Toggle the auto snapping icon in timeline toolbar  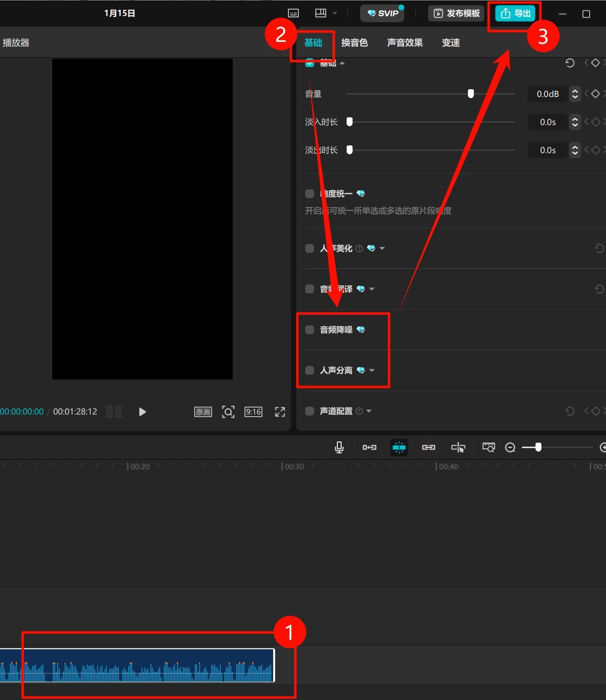click(399, 447)
